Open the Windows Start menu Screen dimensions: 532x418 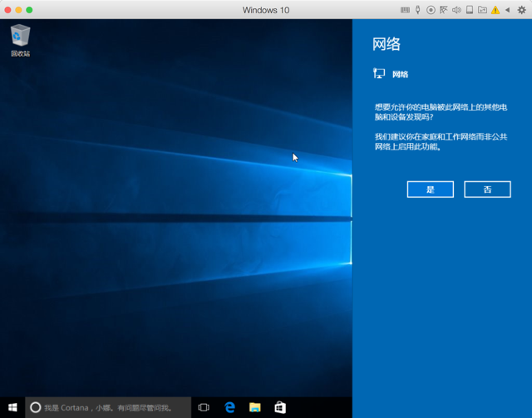pyautogui.click(x=12, y=407)
